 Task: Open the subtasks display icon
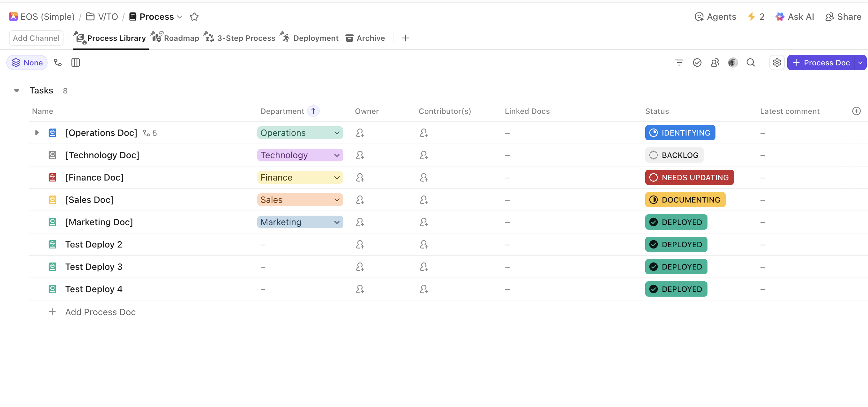point(58,63)
